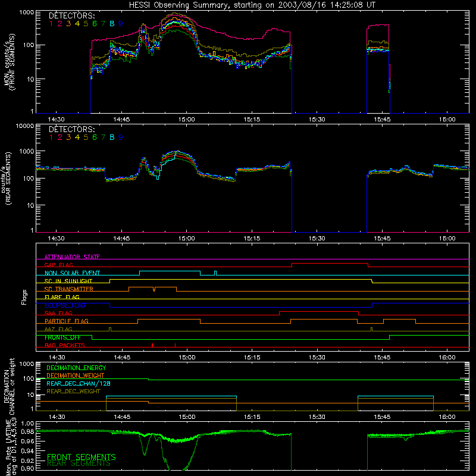The height and width of the screenshot is (476, 476).
Task: Click detector 5 in front segments legend
Action: click(86, 24)
